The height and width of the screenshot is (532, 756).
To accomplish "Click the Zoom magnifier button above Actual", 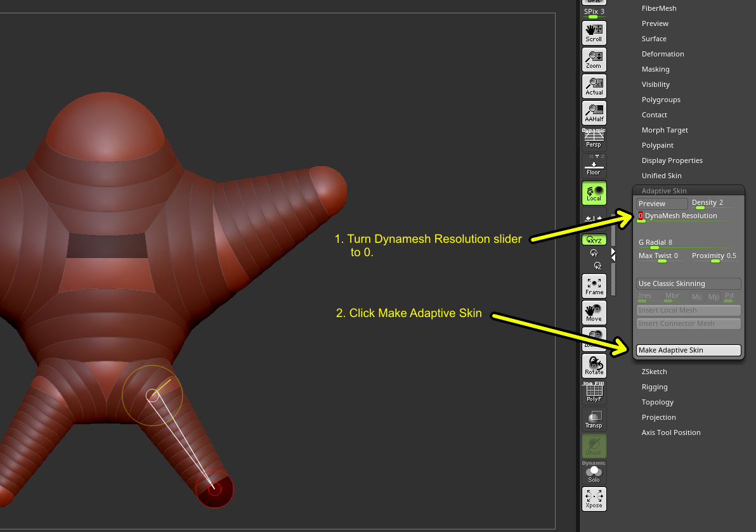I will coord(594,59).
